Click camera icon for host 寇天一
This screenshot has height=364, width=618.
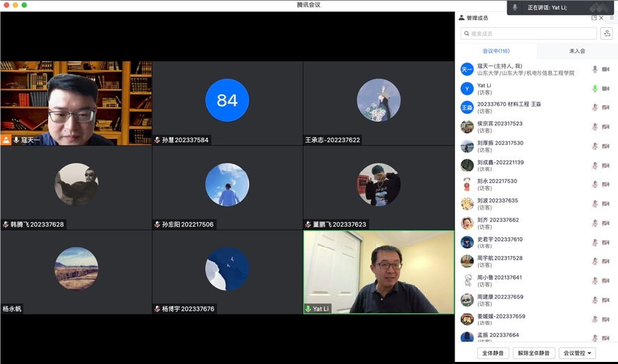pyautogui.click(x=605, y=70)
